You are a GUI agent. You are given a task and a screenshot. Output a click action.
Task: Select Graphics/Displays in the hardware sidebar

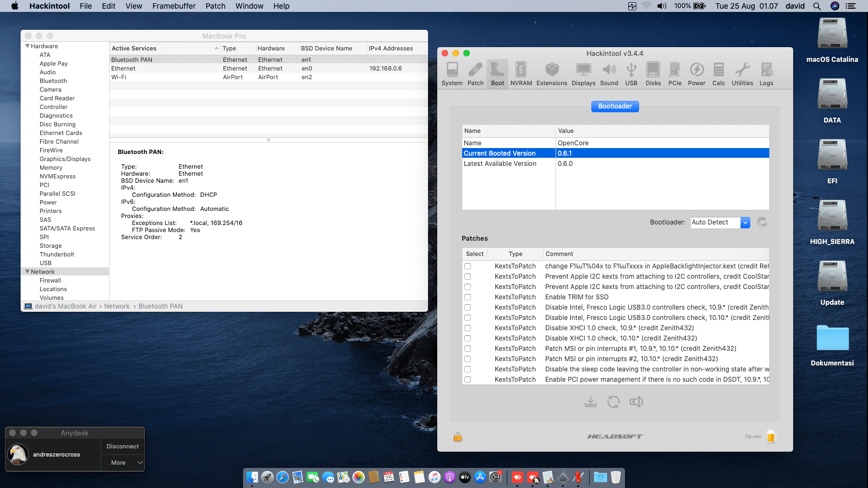(65, 159)
